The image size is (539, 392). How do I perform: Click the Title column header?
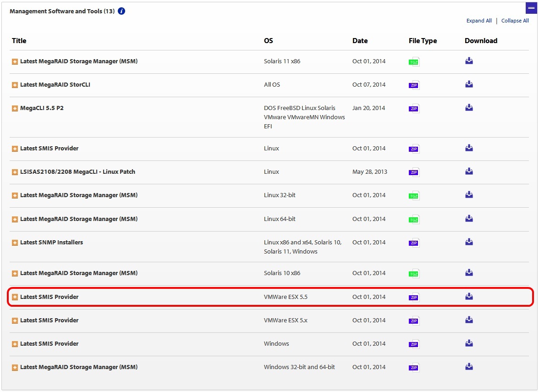tap(19, 41)
